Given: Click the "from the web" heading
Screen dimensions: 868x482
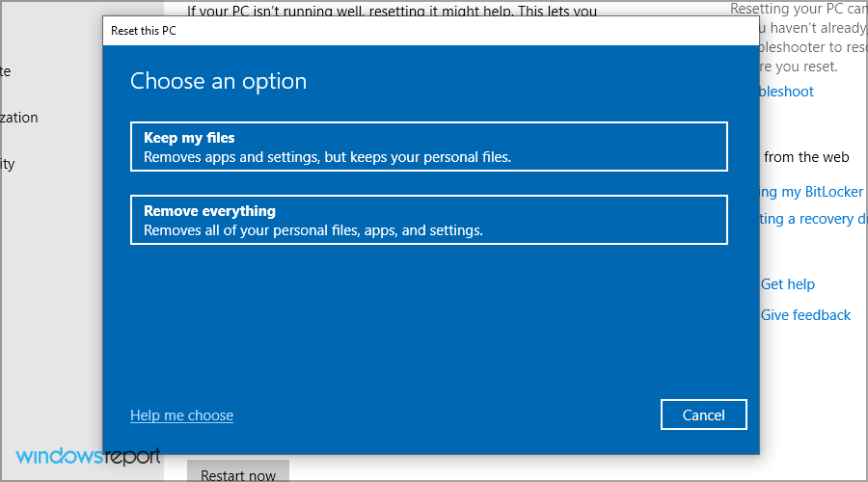Looking at the screenshot, I should click(805, 156).
